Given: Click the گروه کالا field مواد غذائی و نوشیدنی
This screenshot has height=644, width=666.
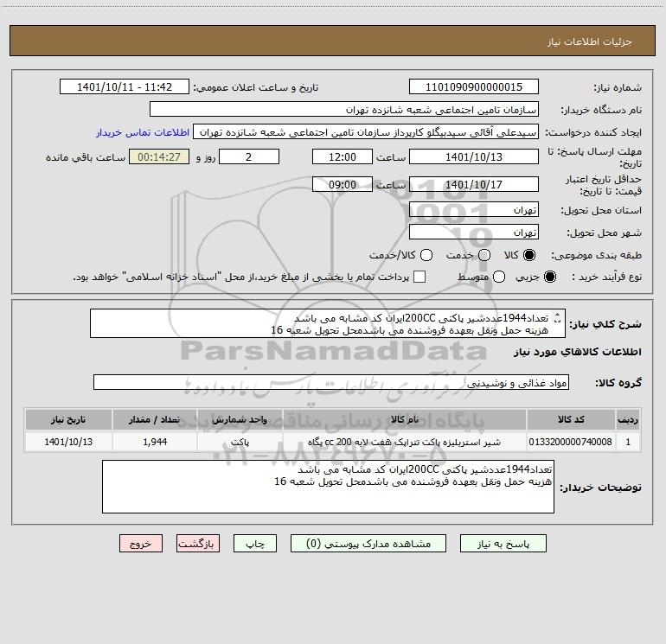Looking at the screenshot, I should (x=331, y=382).
